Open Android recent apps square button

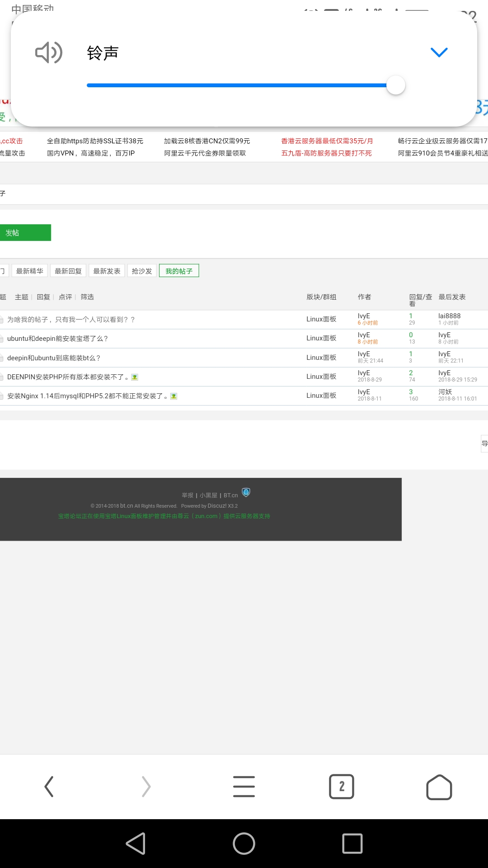tap(352, 844)
